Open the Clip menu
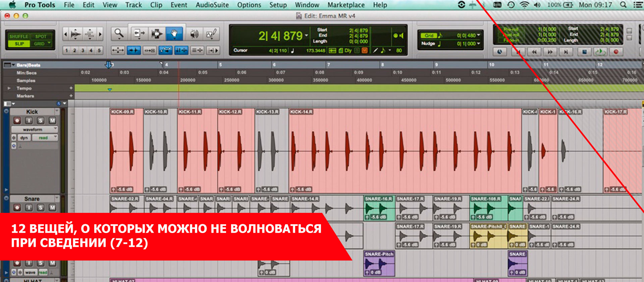This screenshot has width=644, height=282. click(x=156, y=5)
